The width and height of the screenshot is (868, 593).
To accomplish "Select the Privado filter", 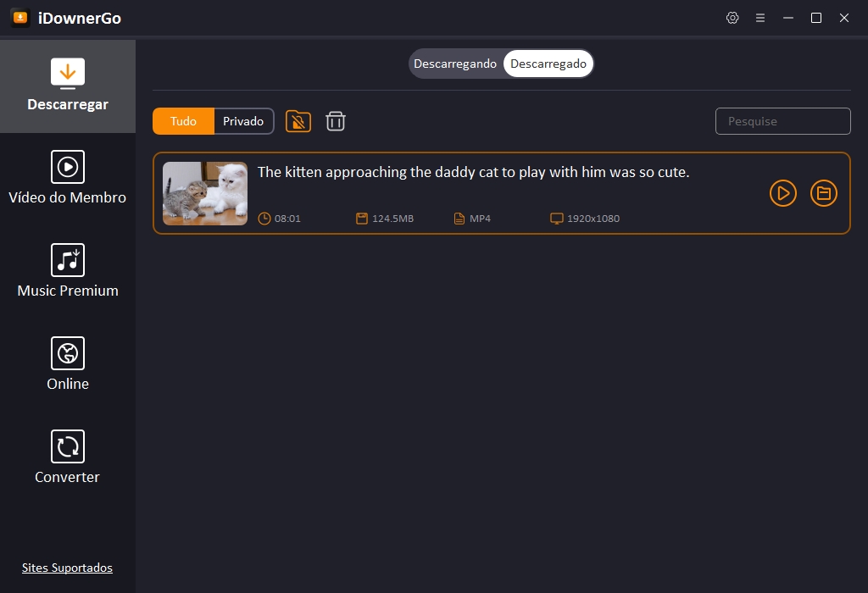I will click(243, 121).
